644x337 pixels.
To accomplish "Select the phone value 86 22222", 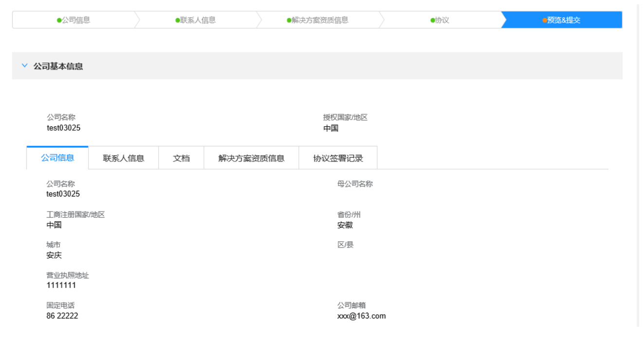I will coord(62,316).
